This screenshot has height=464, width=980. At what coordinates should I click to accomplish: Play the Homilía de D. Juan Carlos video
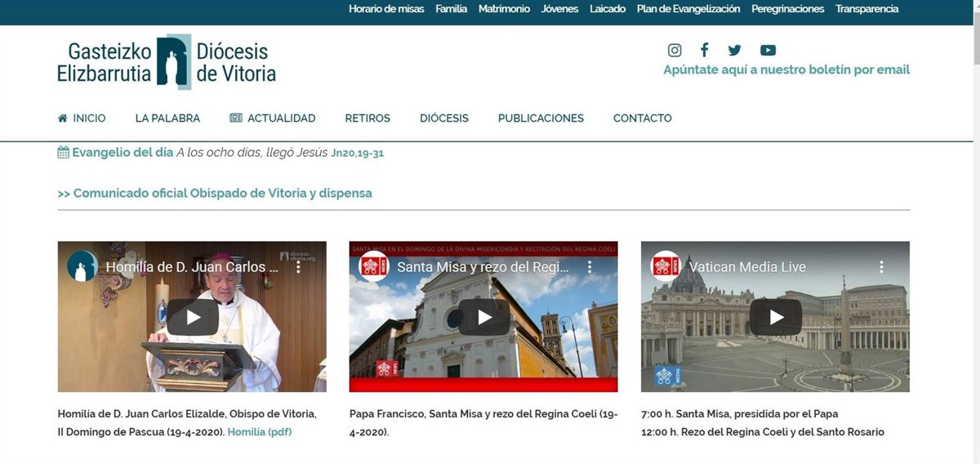click(x=192, y=317)
